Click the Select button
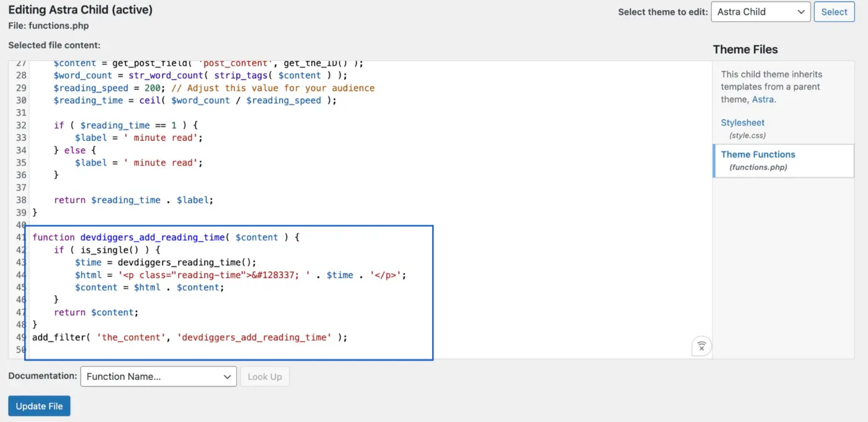 (x=834, y=12)
